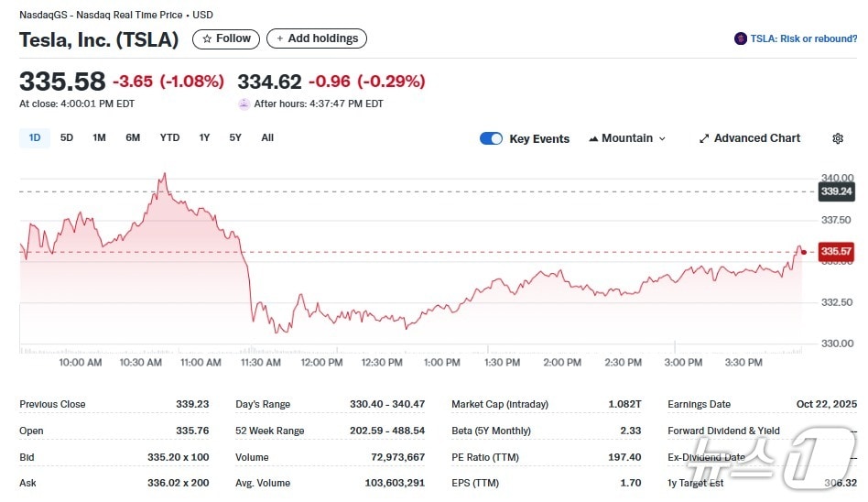Show All historical price data

coord(267,137)
